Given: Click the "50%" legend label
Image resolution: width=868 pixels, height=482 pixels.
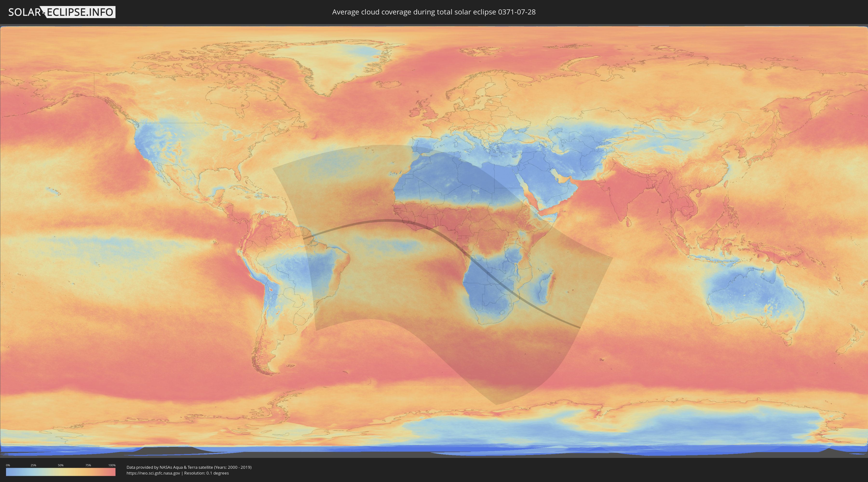Looking at the screenshot, I should pyautogui.click(x=61, y=465).
